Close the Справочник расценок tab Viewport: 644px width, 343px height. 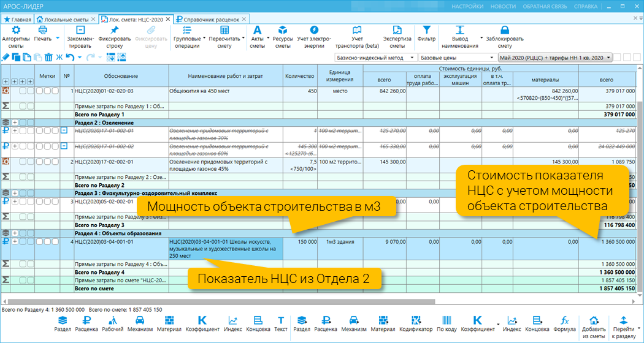pos(244,19)
